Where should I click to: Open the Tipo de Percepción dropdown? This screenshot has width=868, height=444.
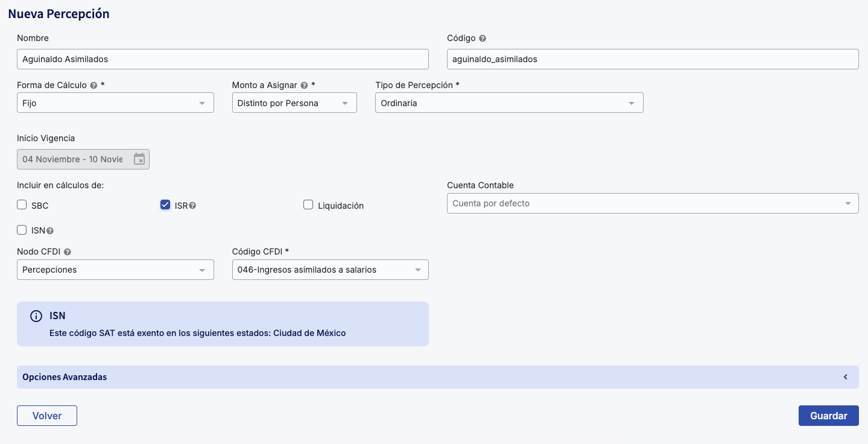(x=508, y=103)
